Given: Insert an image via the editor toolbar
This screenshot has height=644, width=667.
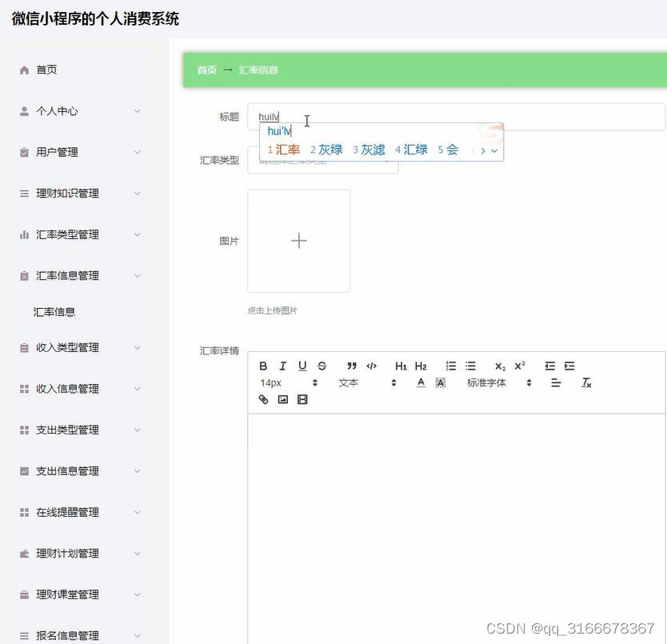Looking at the screenshot, I should 282,398.
